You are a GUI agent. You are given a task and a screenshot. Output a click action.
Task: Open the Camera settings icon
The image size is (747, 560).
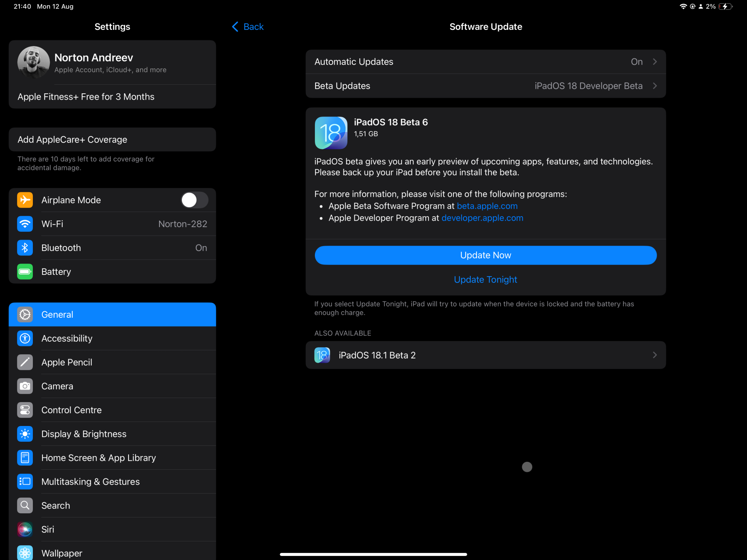(25, 386)
